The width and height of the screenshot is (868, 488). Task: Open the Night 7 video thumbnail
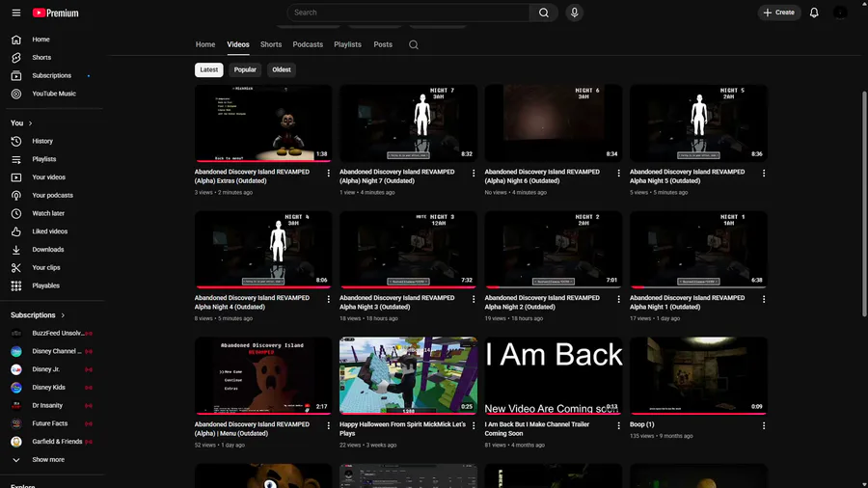click(x=409, y=122)
